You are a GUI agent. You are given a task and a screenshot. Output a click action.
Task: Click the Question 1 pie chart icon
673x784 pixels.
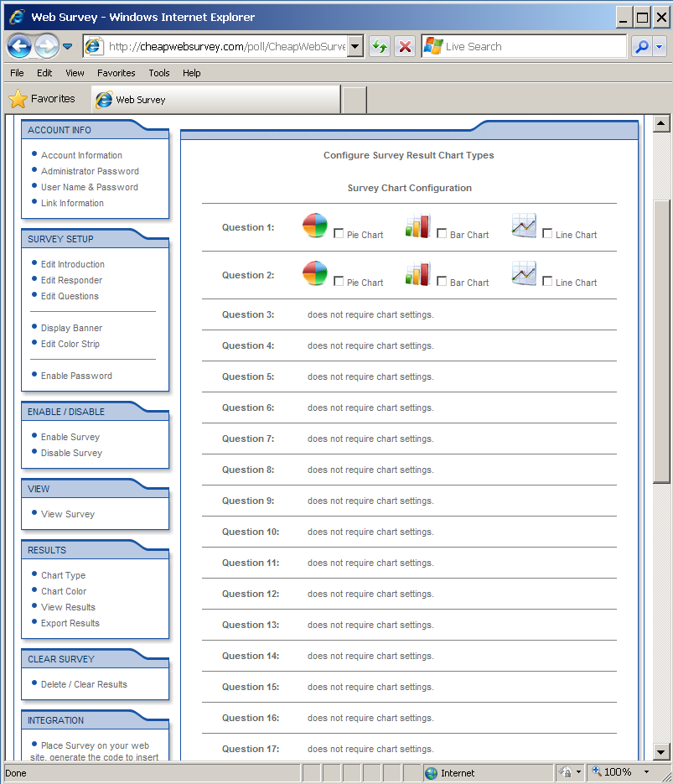click(x=315, y=226)
